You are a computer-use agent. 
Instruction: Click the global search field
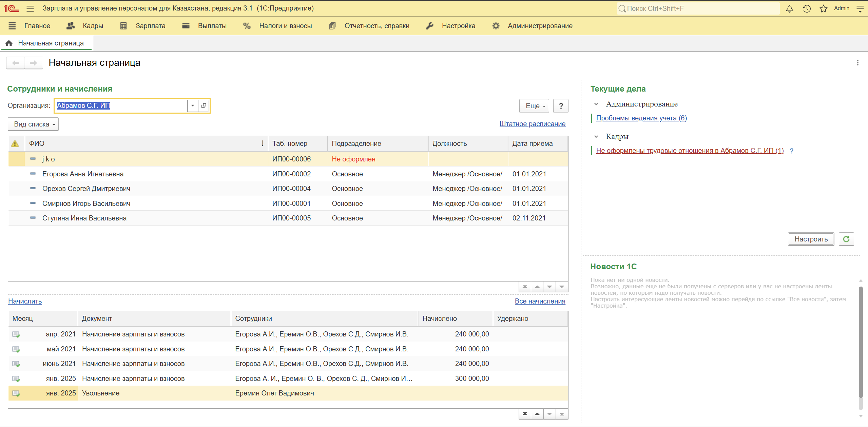pos(699,8)
